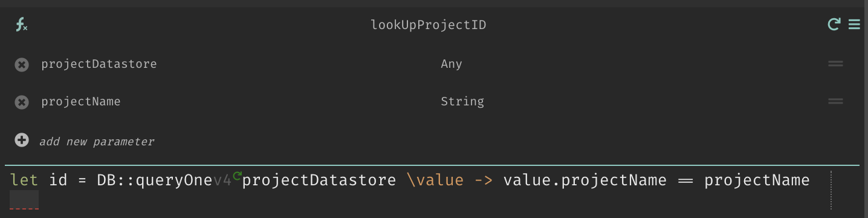Viewport: 868px width, 218px height.
Task: Click the drag handle for projectName row
Action: point(835,101)
